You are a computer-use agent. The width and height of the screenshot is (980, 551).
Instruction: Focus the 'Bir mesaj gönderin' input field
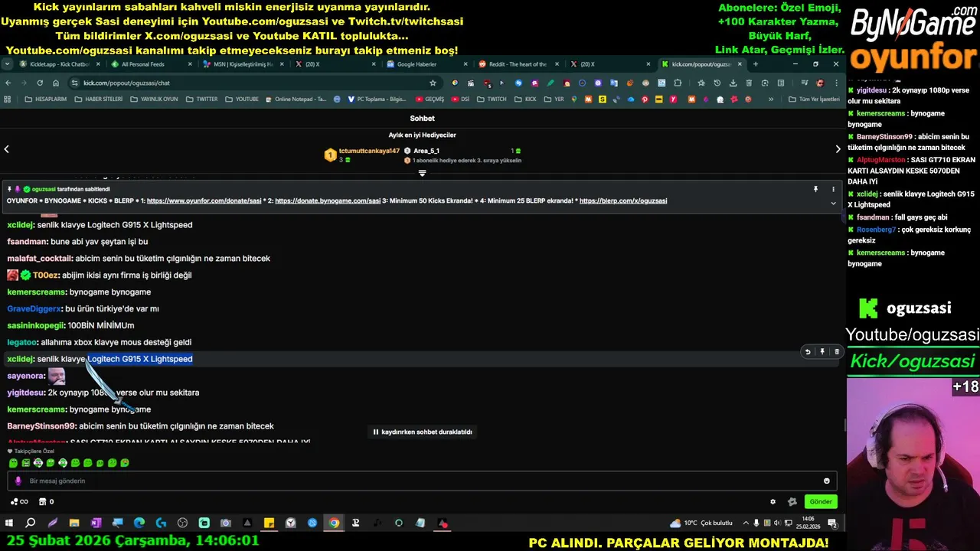[422, 481]
